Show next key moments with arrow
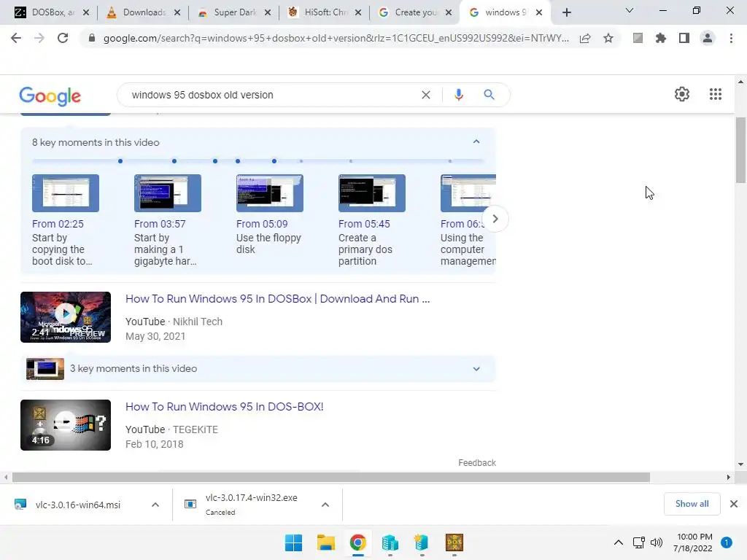The image size is (747, 560). tap(495, 219)
